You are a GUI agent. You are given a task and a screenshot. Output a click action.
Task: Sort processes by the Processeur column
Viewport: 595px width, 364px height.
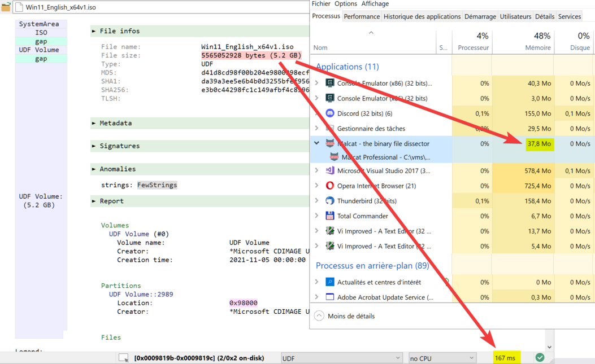pos(471,42)
